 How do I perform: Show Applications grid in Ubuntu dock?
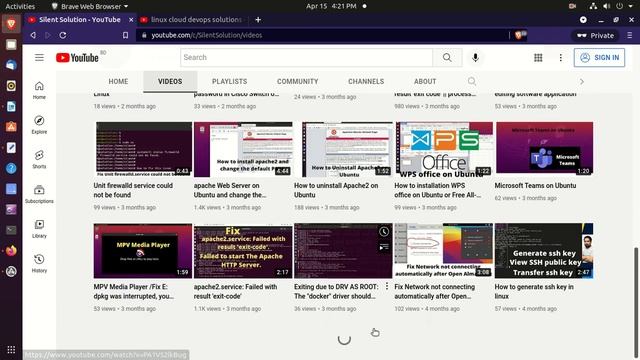[11, 349]
